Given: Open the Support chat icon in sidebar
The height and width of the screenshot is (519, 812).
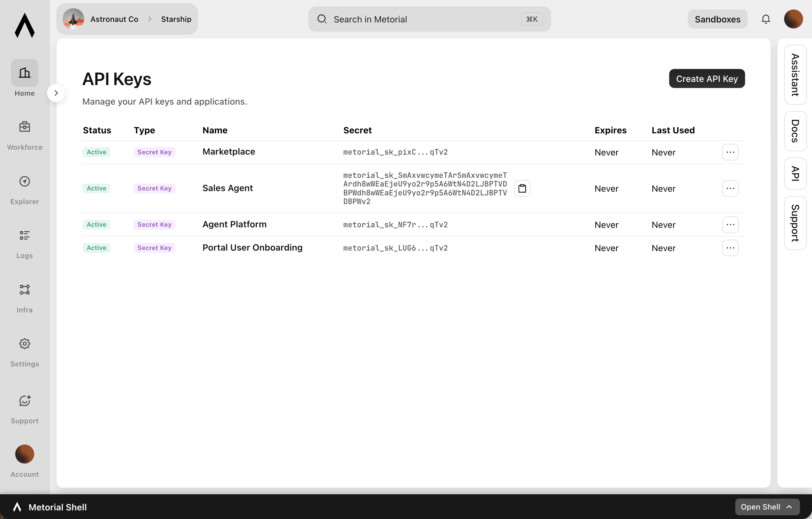Looking at the screenshot, I should (x=25, y=401).
